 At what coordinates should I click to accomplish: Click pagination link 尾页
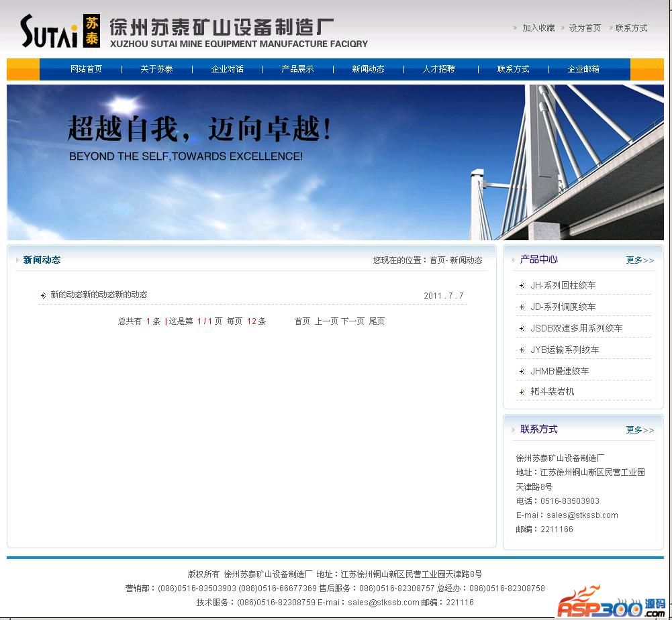coord(377,321)
